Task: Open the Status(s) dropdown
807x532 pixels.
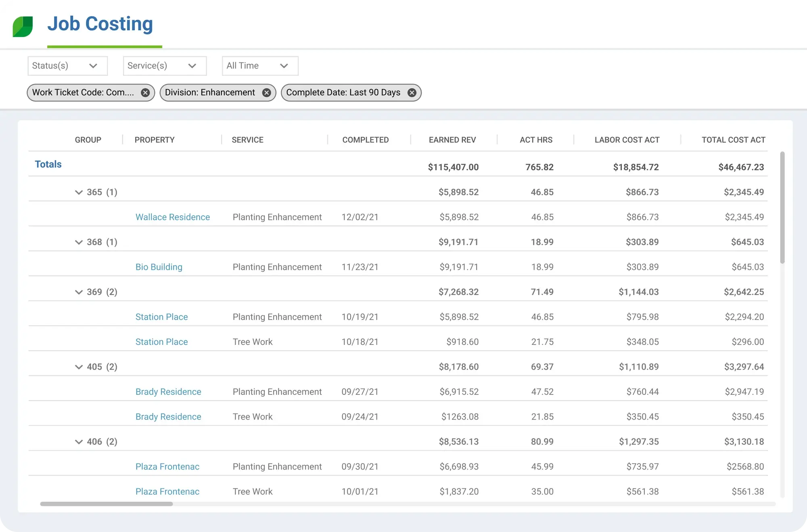Action: [67, 66]
